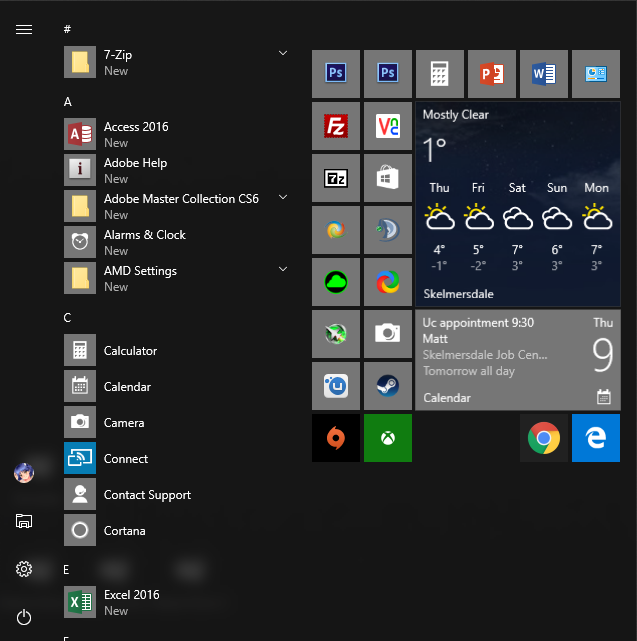Launch Origin from its black tile

pyautogui.click(x=336, y=438)
